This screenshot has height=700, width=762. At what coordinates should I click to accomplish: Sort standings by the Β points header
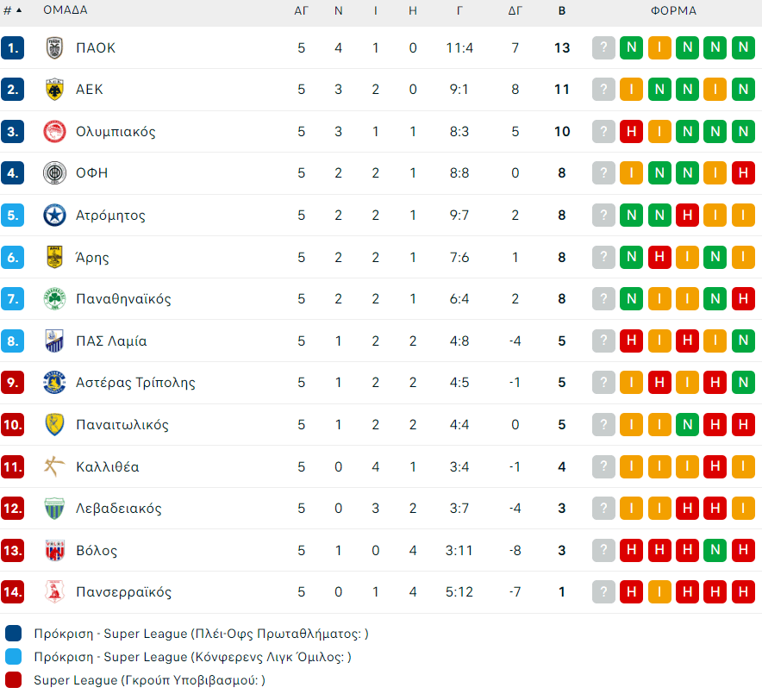(x=562, y=11)
